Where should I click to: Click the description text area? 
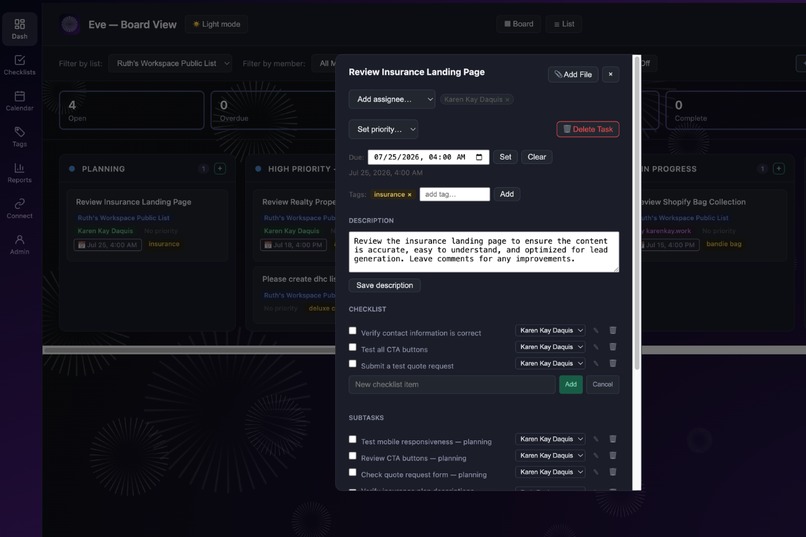pyautogui.click(x=484, y=252)
